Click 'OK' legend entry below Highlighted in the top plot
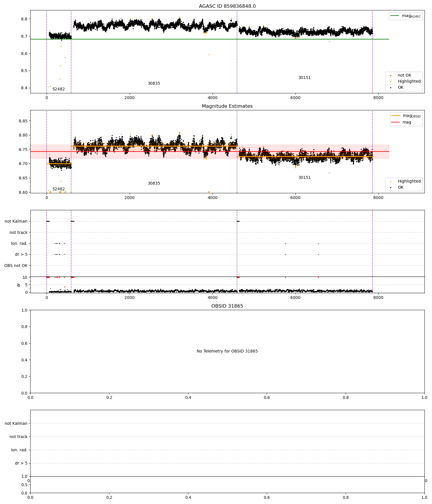This screenshot has width=432, height=504. tap(401, 88)
